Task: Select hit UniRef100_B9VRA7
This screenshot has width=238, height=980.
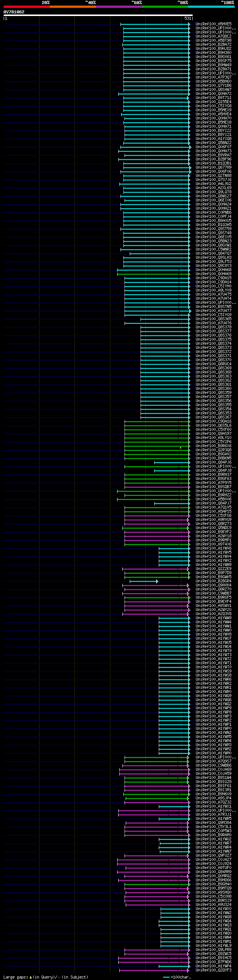Action: pos(213,155)
